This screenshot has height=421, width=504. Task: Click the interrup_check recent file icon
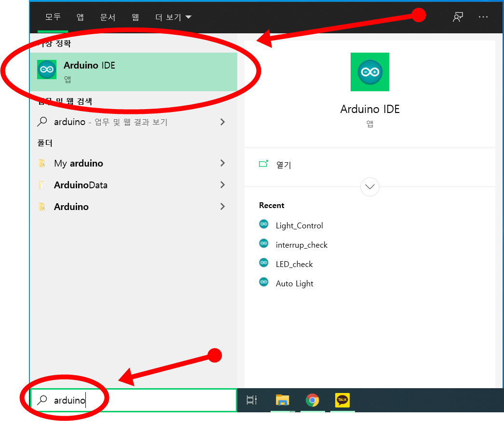(264, 243)
